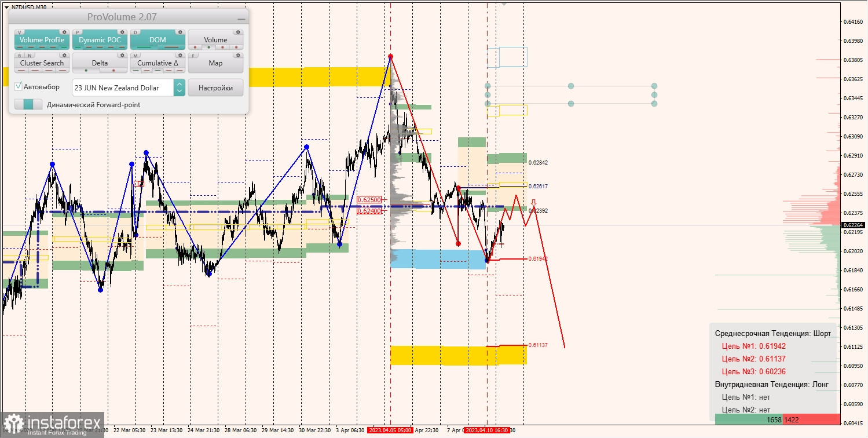This screenshot has width=868, height=438.
Task: Click the N hotkey tag on Cluster Search
Action: click(x=30, y=56)
